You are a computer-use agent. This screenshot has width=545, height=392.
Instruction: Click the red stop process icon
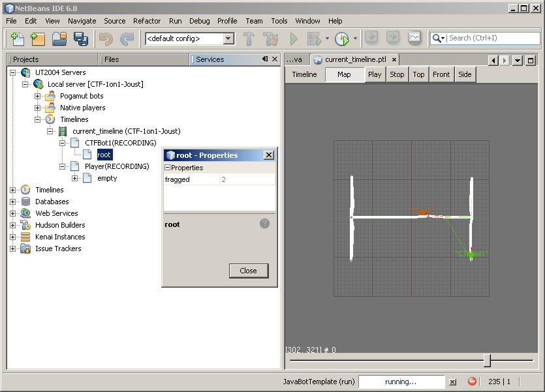pos(472,381)
